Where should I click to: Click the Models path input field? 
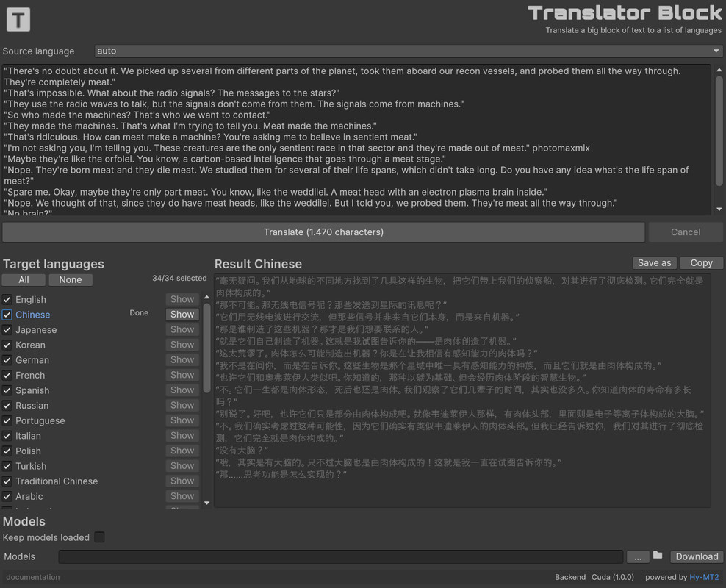click(x=340, y=556)
